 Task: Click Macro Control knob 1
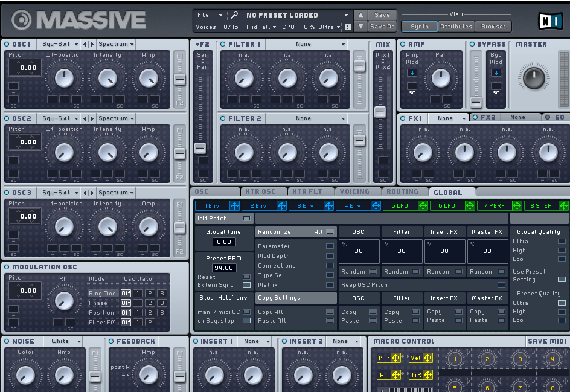coord(455,359)
